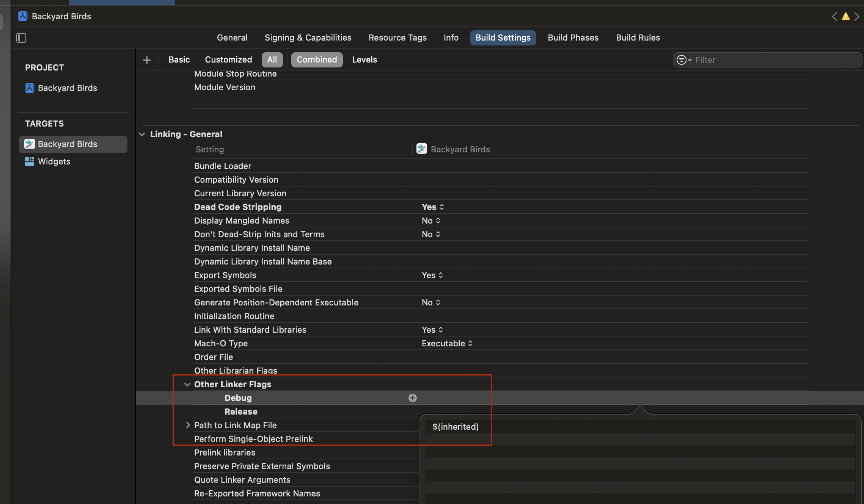Switch to the Info tab
This screenshot has height=504, width=864.
pos(451,38)
